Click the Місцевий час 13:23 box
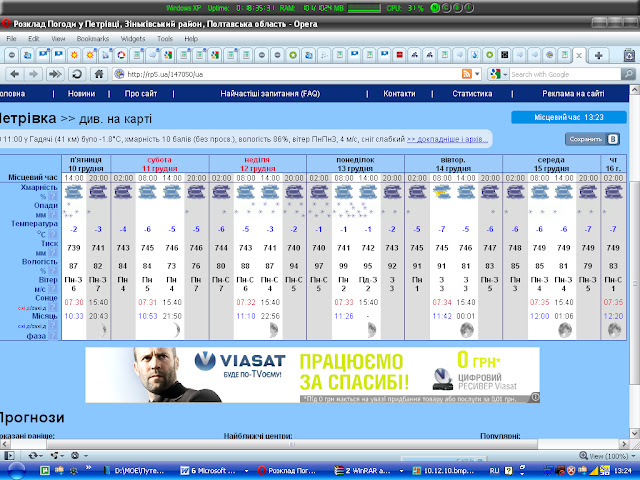Screen dimensions: 640x480 [x=569, y=118]
